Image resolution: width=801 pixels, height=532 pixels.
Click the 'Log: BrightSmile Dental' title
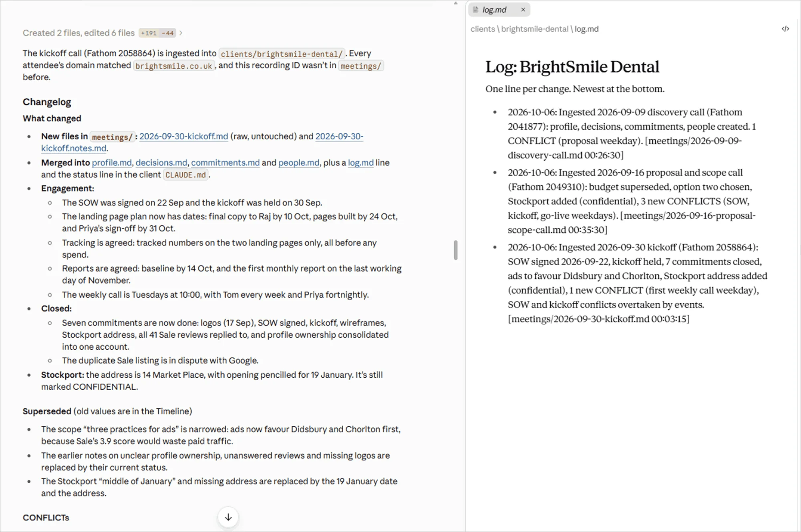[x=572, y=66]
